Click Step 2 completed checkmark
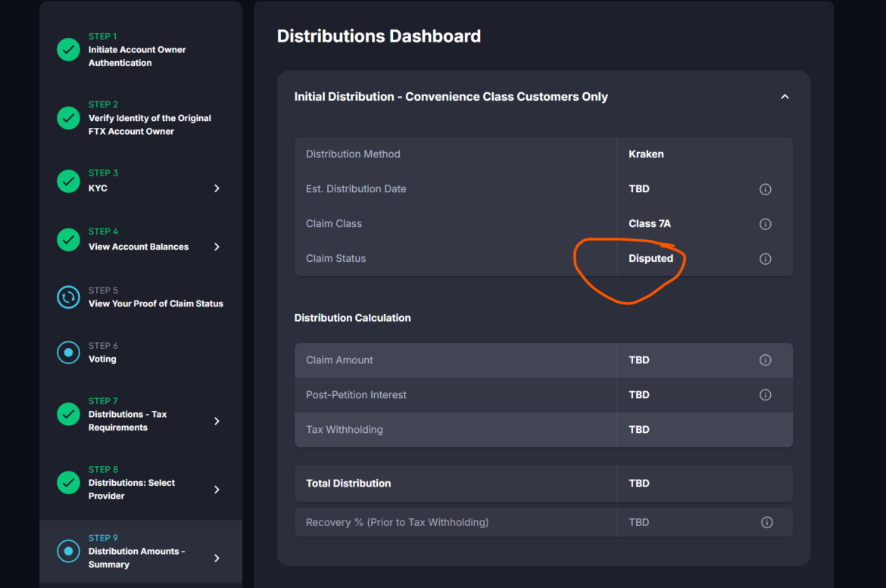 click(68, 118)
